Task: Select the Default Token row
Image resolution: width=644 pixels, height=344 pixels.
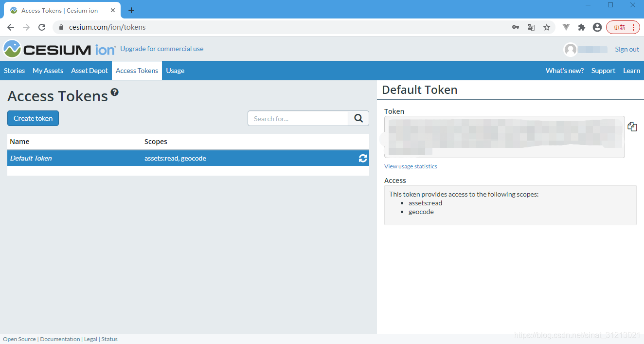Action: tap(188, 158)
